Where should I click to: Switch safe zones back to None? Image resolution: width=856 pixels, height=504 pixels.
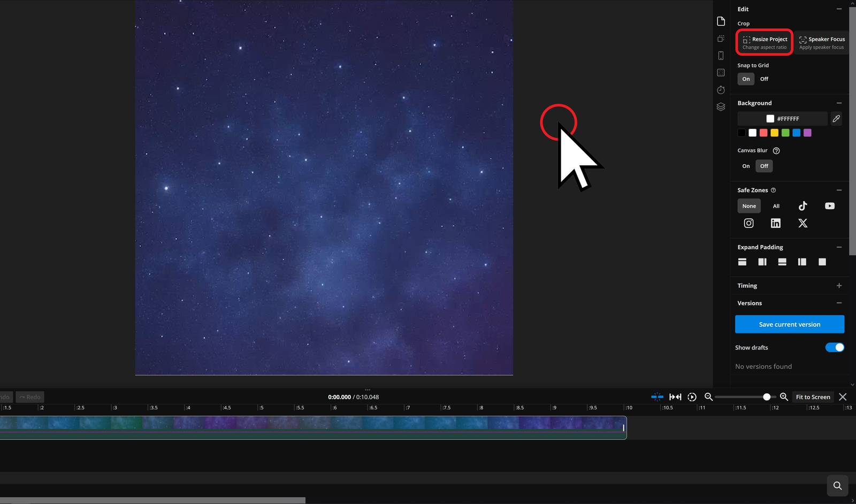[x=748, y=205]
